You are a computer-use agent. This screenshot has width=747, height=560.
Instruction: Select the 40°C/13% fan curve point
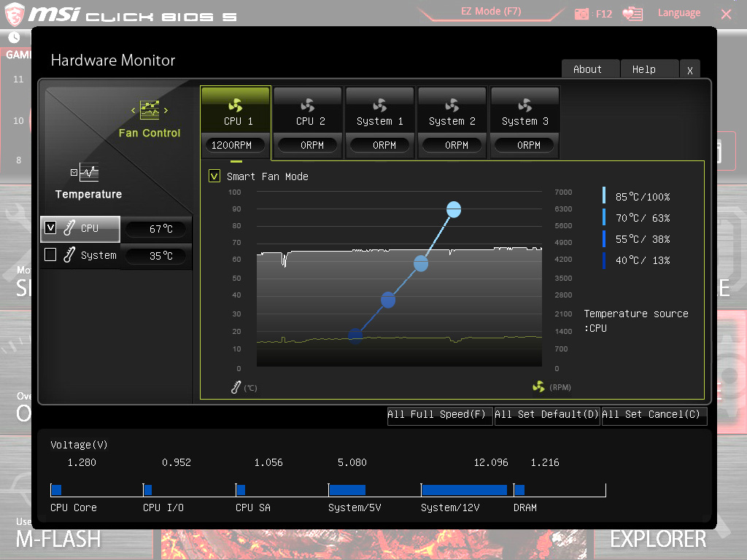click(x=355, y=335)
